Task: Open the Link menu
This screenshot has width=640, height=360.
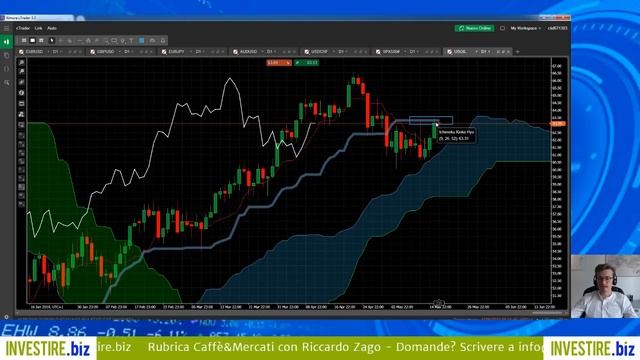Action: pos(38,28)
